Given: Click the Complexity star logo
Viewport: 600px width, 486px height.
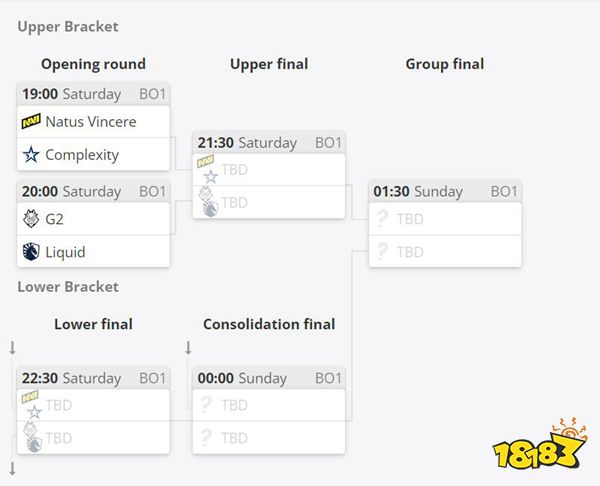Looking at the screenshot, I should point(31,155).
